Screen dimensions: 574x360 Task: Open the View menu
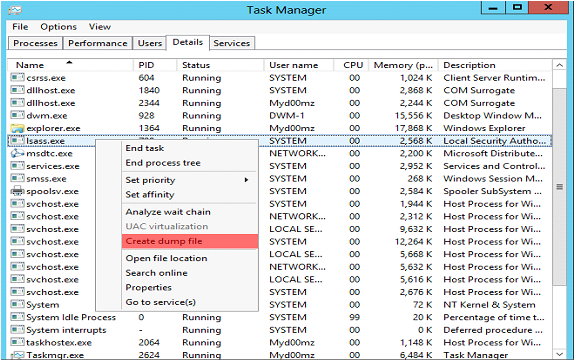(100, 27)
